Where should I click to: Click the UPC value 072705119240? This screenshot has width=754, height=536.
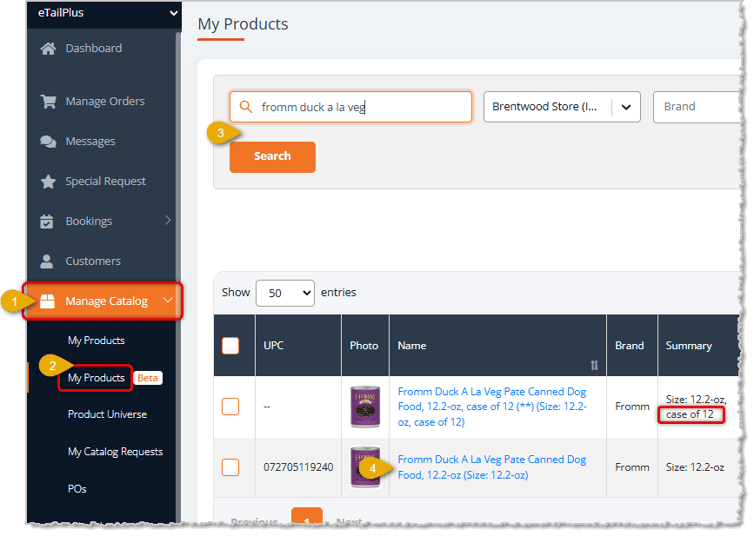[x=298, y=467]
